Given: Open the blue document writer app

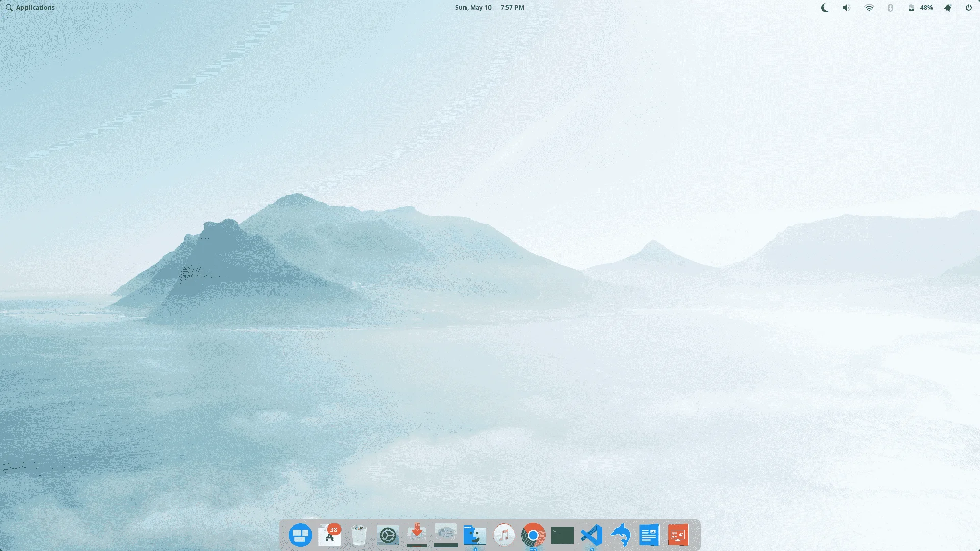Looking at the screenshot, I should pyautogui.click(x=649, y=535).
